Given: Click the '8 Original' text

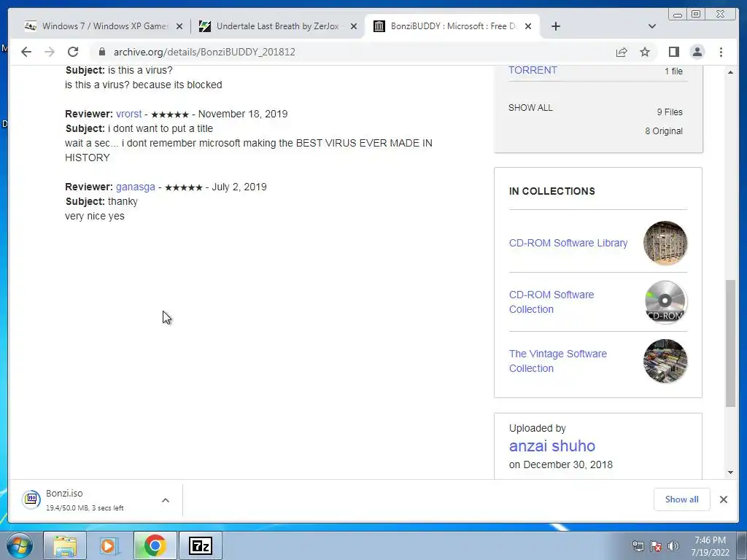Looking at the screenshot, I should pos(664,131).
